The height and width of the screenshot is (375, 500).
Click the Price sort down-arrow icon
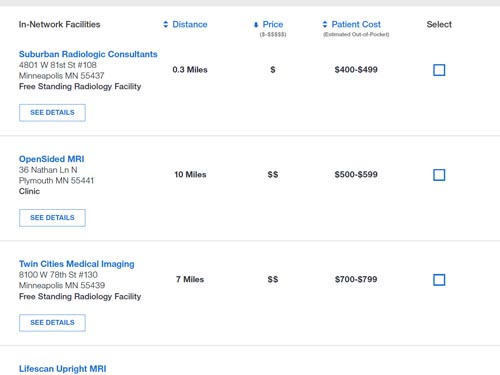tap(256, 25)
